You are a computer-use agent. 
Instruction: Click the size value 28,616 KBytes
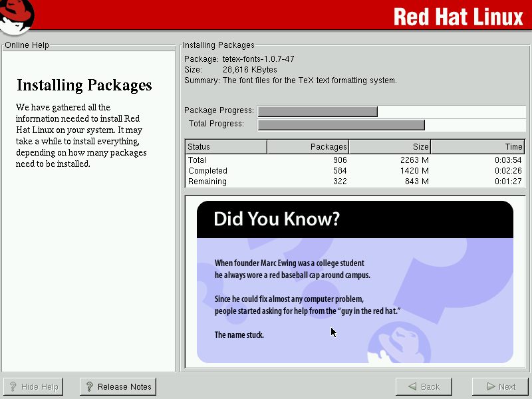(250, 70)
